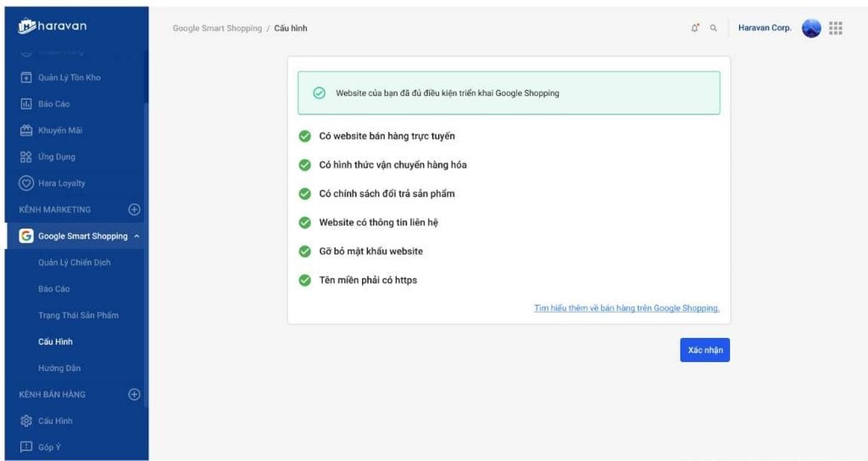The width and height of the screenshot is (868, 461).
Task: Click text Có hình thức vận chuyển hàng hóa
Action: 392,165
